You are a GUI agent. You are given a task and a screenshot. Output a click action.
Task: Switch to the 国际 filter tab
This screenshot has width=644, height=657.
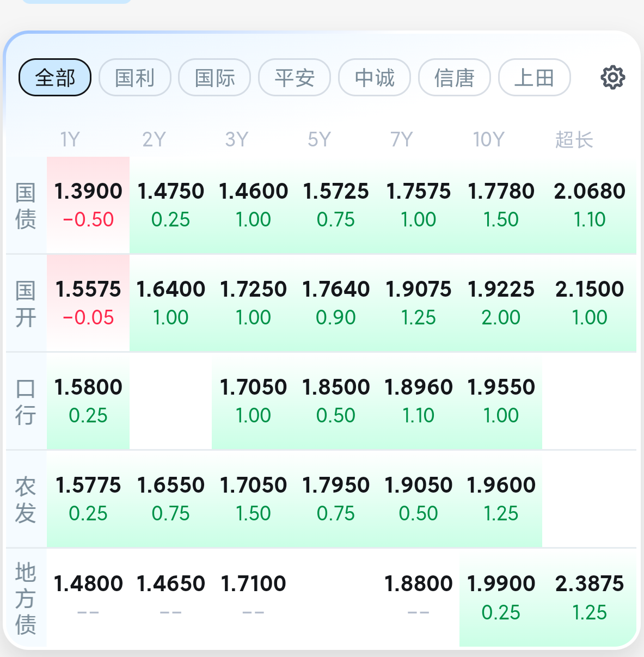214,77
